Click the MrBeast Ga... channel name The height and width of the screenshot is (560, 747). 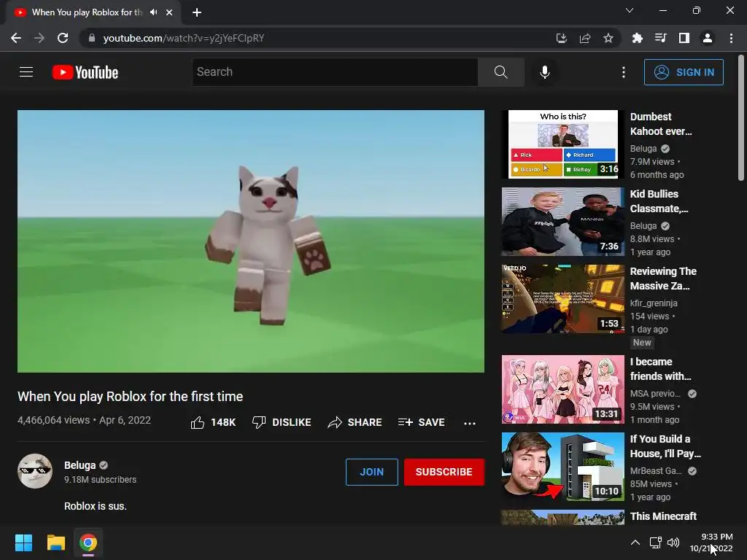[656, 470]
